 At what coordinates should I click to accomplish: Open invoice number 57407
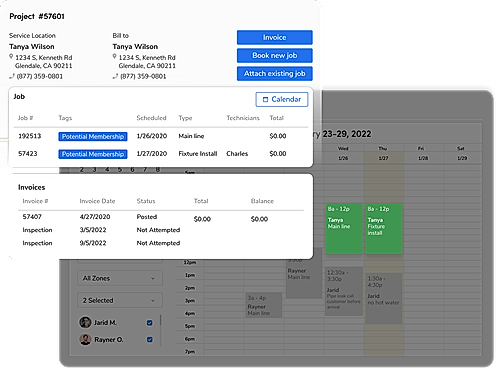click(x=32, y=217)
